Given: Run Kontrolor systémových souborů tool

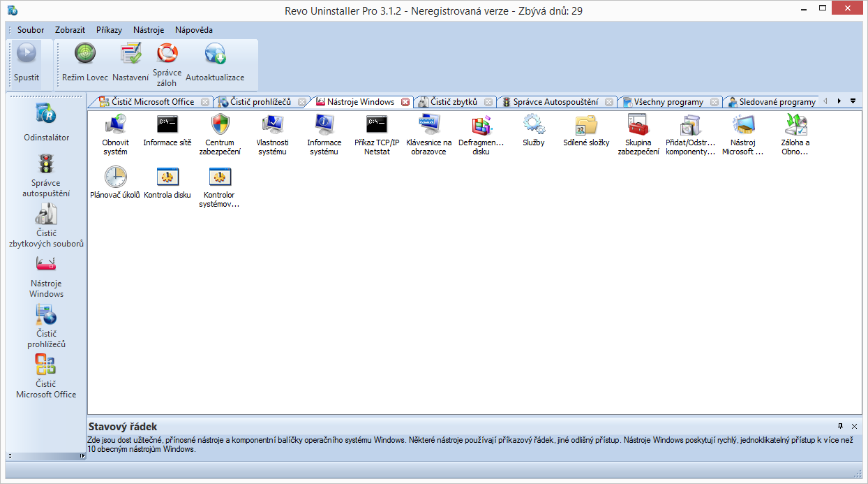Looking at the screenshot, I should (220, 186).
